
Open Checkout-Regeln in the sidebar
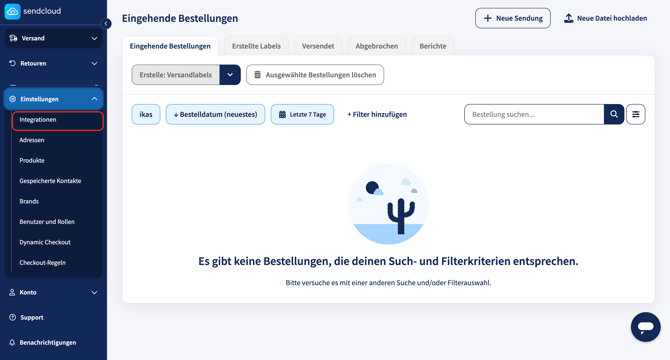[42, 263]
